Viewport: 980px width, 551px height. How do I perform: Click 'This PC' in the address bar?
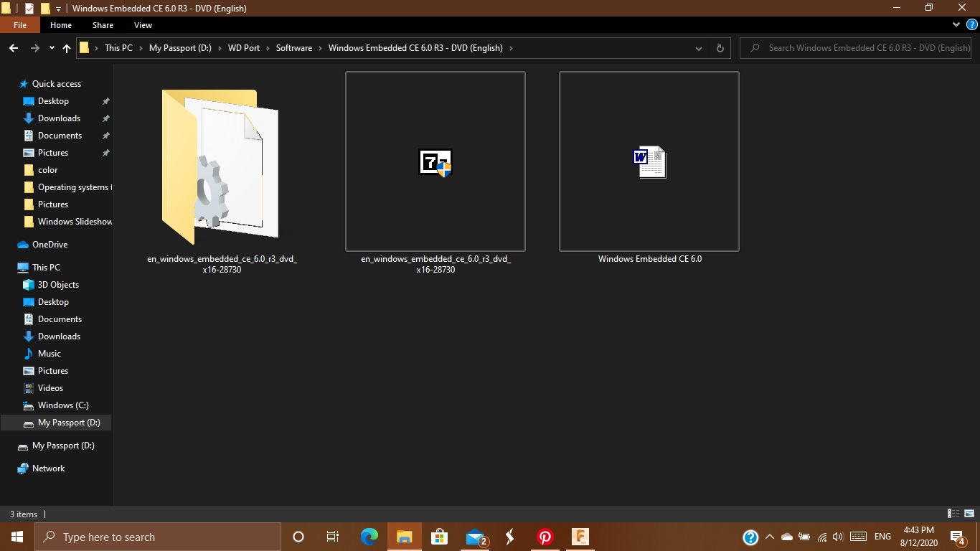(118, 48)
